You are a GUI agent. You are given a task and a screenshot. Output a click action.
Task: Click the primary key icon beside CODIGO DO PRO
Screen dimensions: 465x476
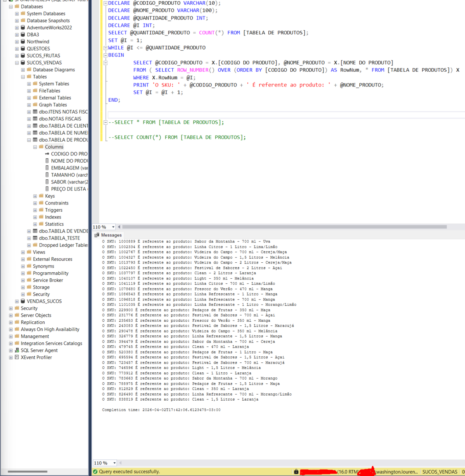47,154
